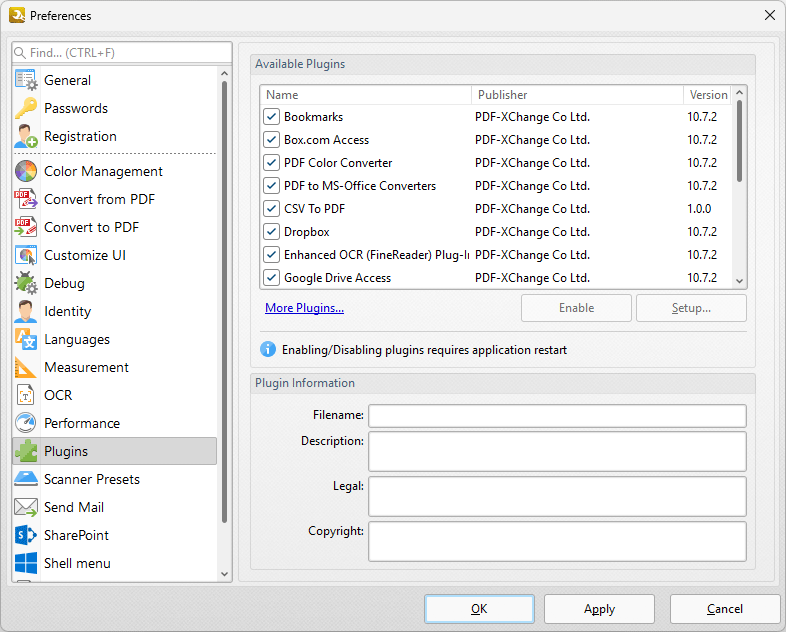Click the Customize UI icon
Viewport: 786px width, 632px height.
click(26, 256)
